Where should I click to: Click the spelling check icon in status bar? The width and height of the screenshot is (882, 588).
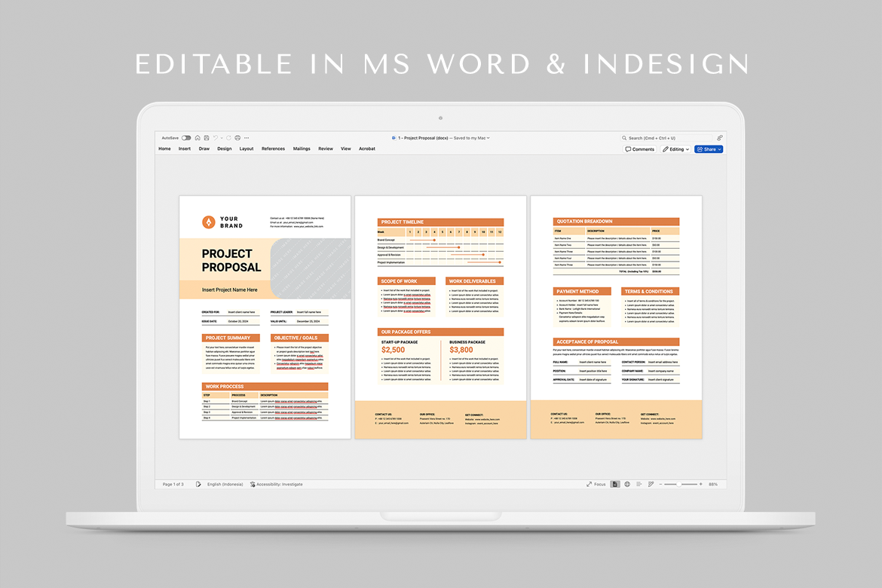click(198, 484)
